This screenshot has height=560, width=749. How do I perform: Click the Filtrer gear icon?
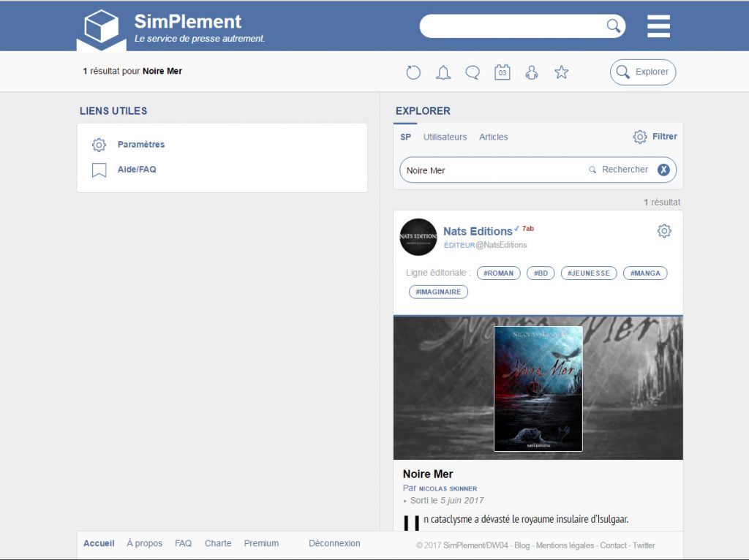pos(639,137)
